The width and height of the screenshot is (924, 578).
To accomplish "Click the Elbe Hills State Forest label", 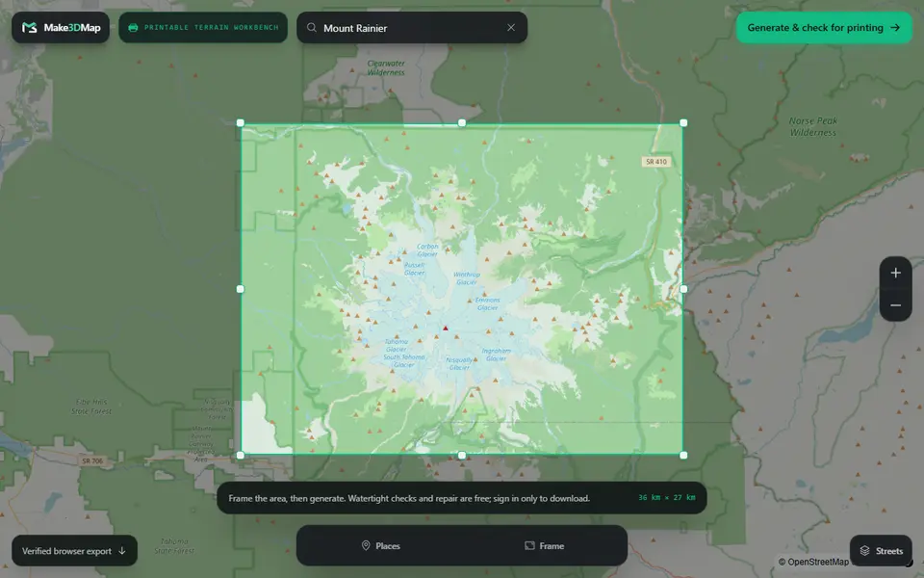I will click(x=91, y=407).
